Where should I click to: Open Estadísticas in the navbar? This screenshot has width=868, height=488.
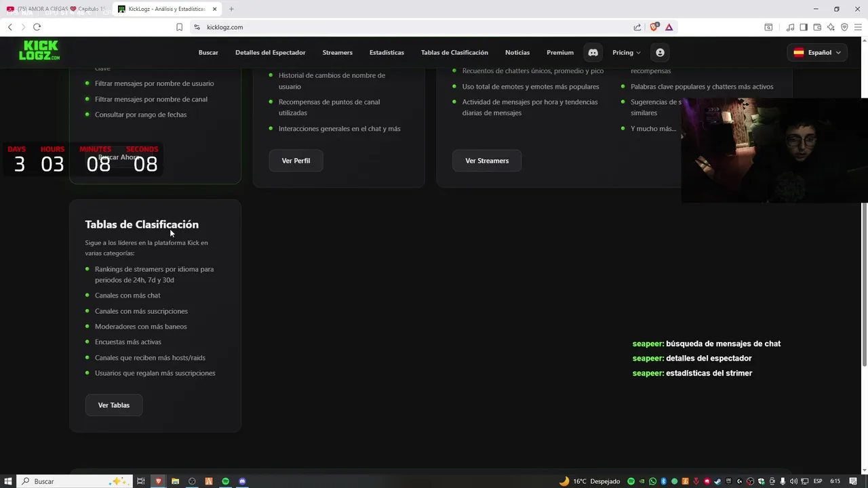387,52
